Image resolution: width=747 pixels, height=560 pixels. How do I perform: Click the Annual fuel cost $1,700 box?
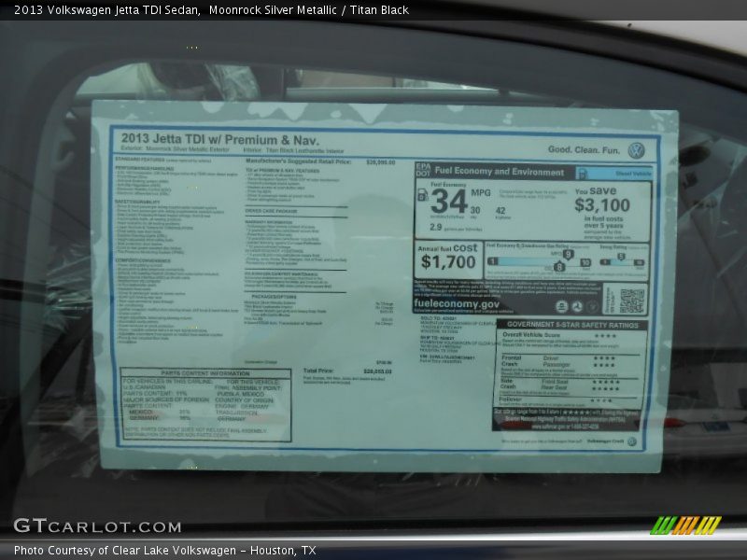[x=448, y=258]
